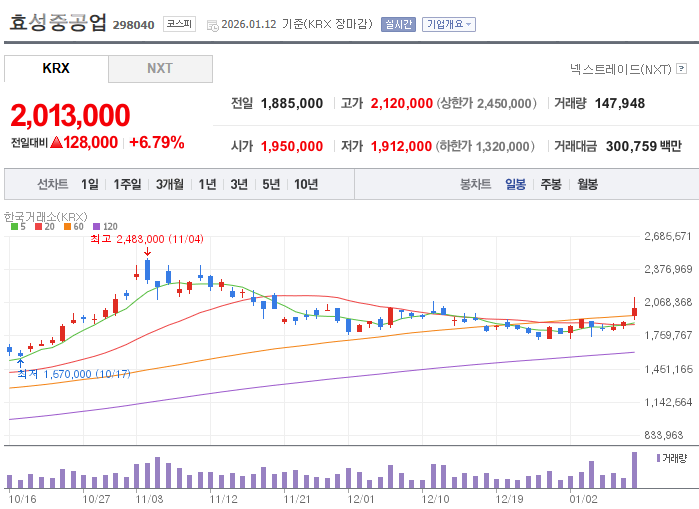
Task: Click the 코스피 market badge
Action: pos(179,24)
